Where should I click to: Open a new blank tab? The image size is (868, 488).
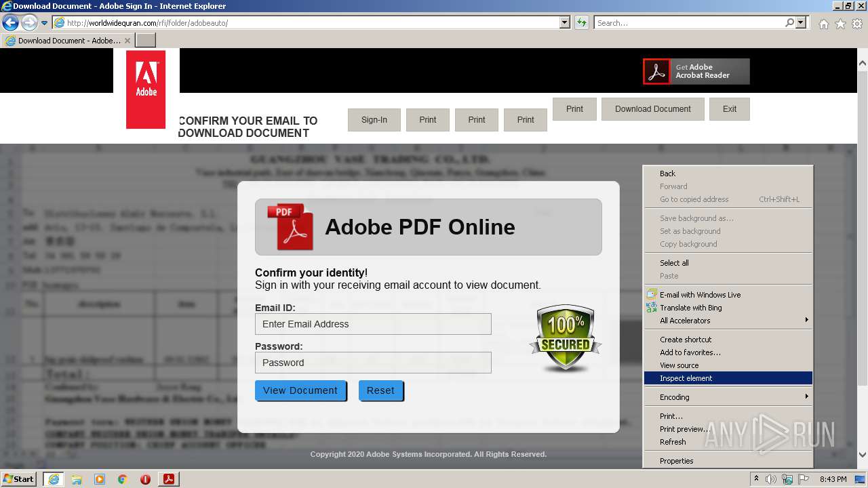coord(145,41)
